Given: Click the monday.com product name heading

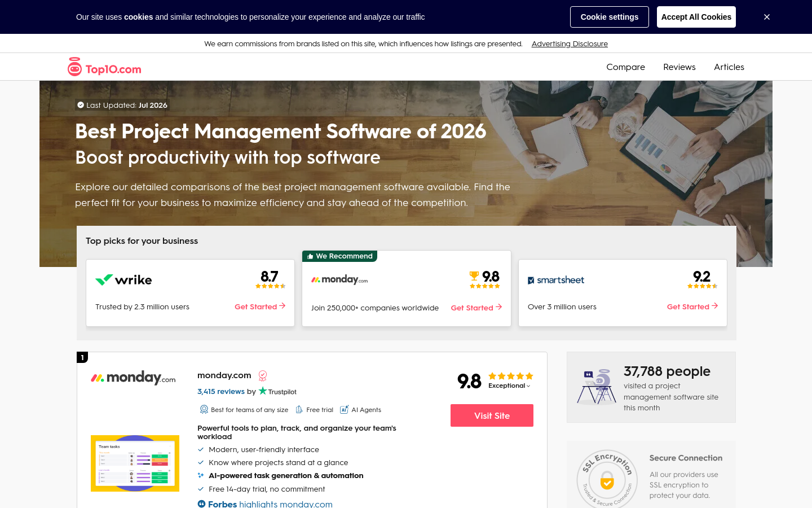Looking at the screenshot, I should [x=224, y=375].
